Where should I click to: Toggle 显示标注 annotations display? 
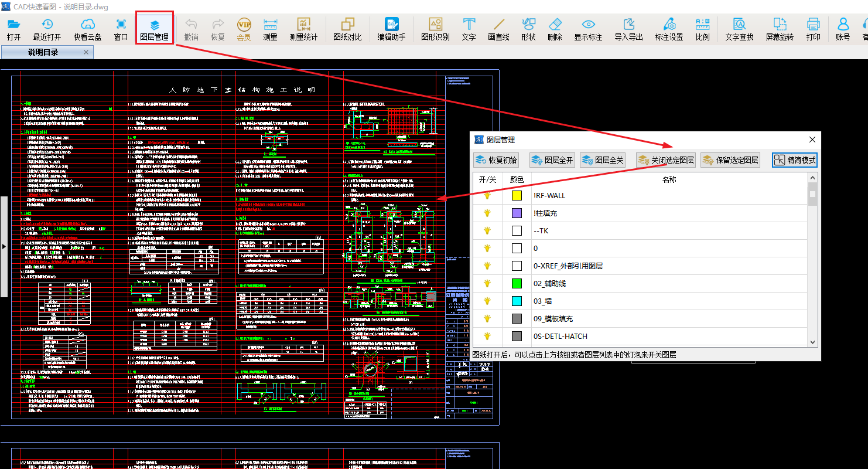(588, 29)
